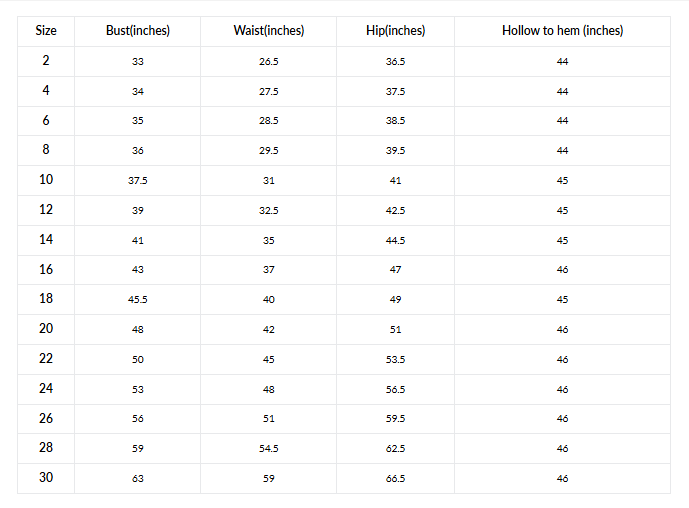
Task: Click the hip value 66.5
Action: pyautogui.click(x=395, y=478)
